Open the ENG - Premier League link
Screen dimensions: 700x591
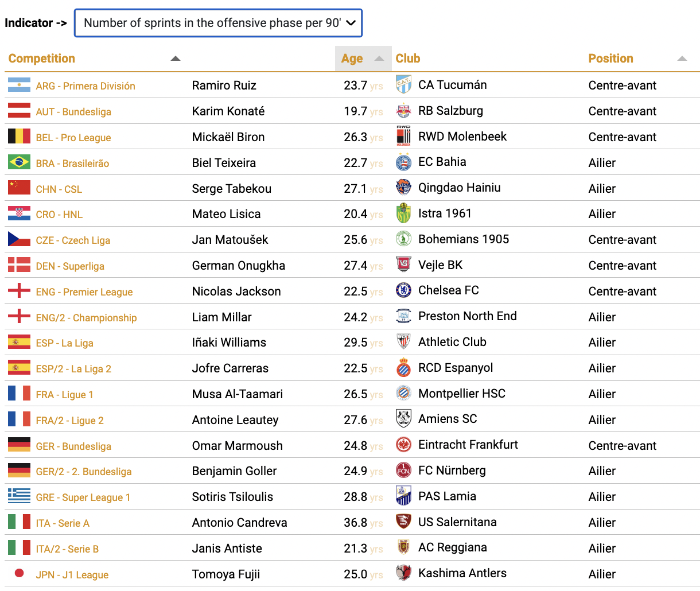84,292
